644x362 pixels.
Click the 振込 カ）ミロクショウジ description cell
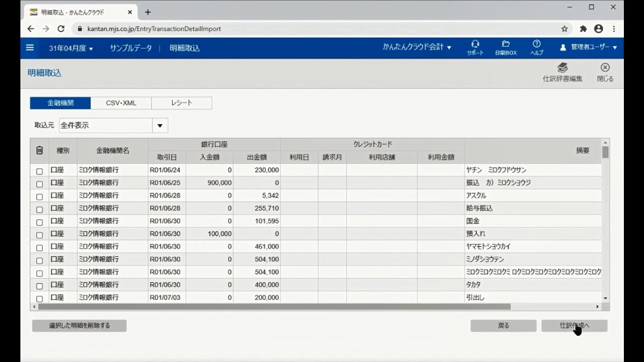pos(533,183)
